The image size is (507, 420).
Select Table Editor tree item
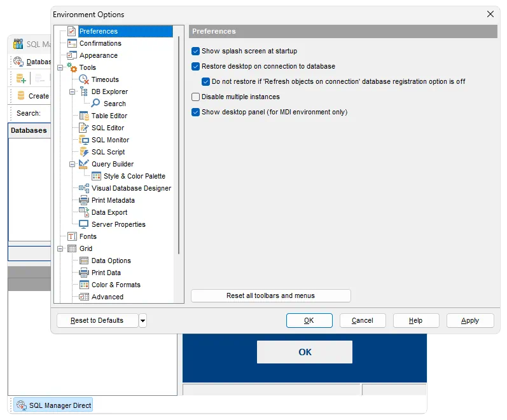coord(109,116)
